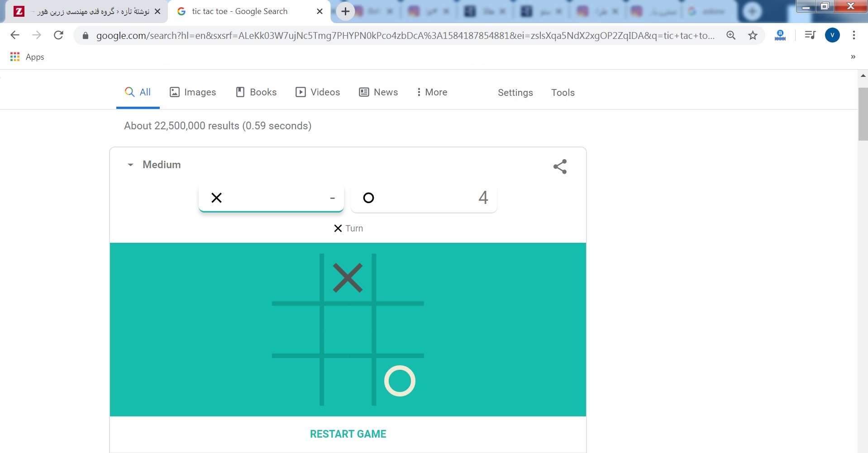
Task: Expand the Medium difficulty dropdown
Action: (x=154, y=165)
